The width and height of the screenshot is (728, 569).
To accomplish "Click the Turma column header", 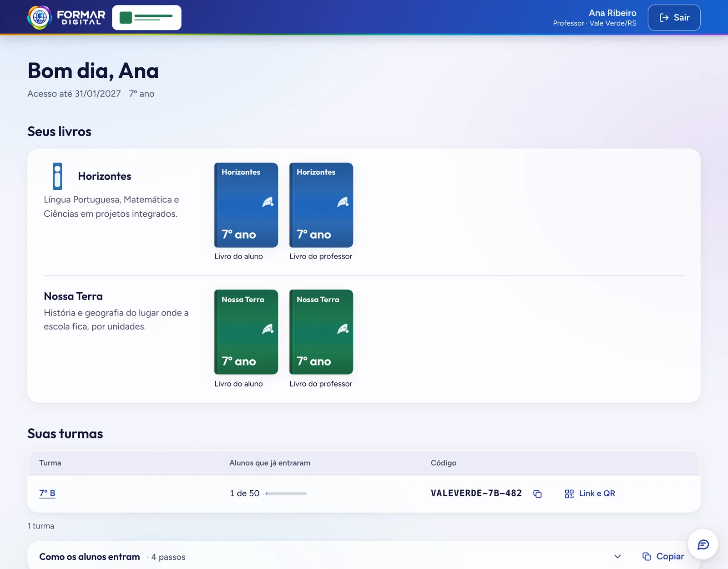I will coord(50,462).
